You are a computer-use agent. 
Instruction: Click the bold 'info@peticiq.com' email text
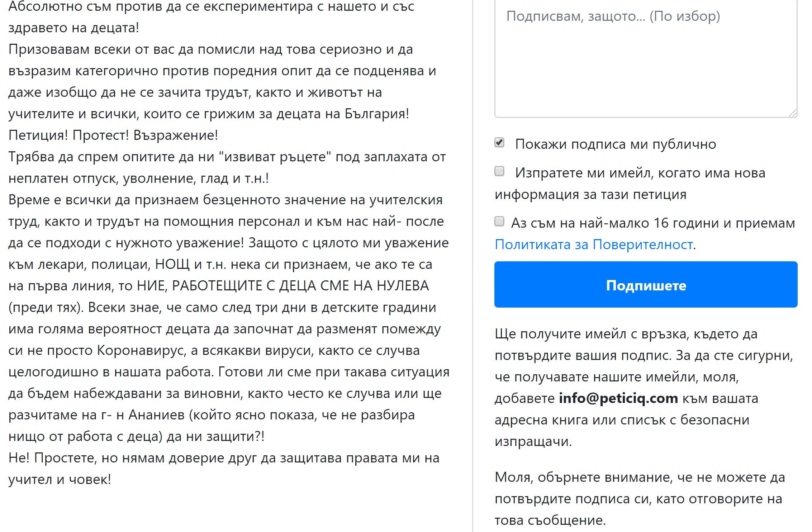tap(618, 398)
